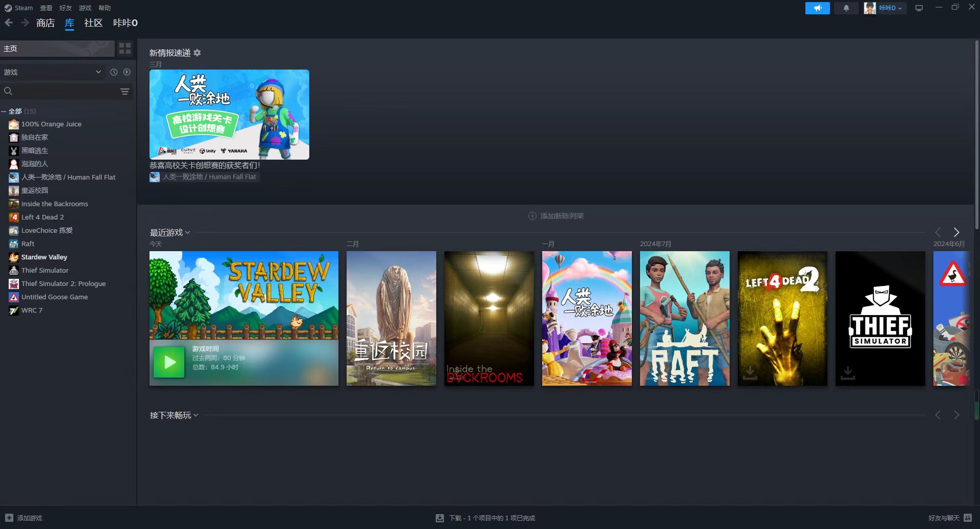Click the download icon on Left 4 Dead 2
This screenshot has height=529, width=980.
point(750,372)
